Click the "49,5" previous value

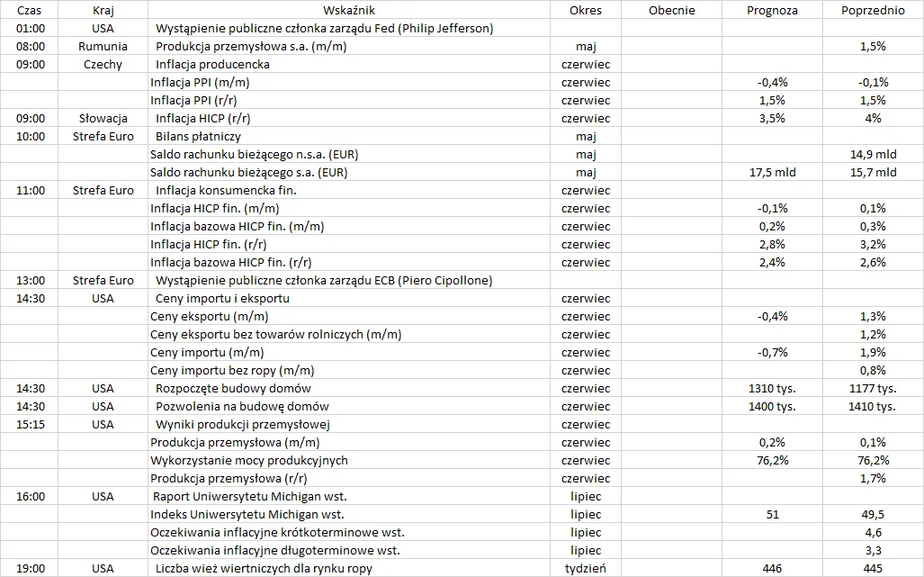click(x=873, y=515)
